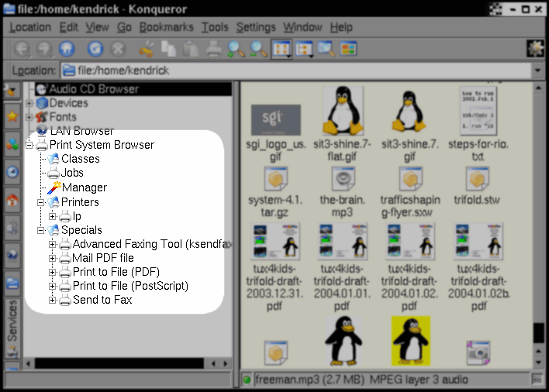Go to the Home folder from toolbar

click(67, 49)
